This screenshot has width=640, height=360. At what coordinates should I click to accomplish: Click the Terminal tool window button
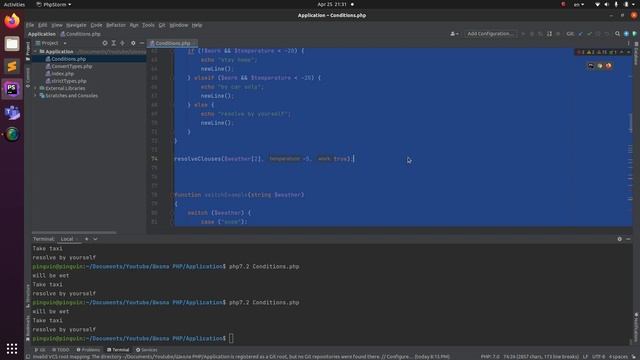click(118, 350)
